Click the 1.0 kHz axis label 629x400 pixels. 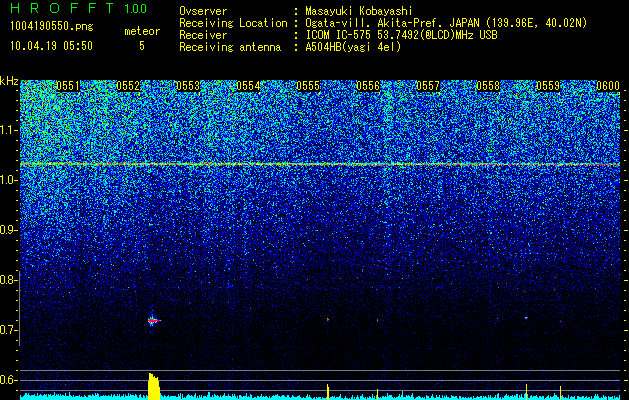(x=8, y=180)
